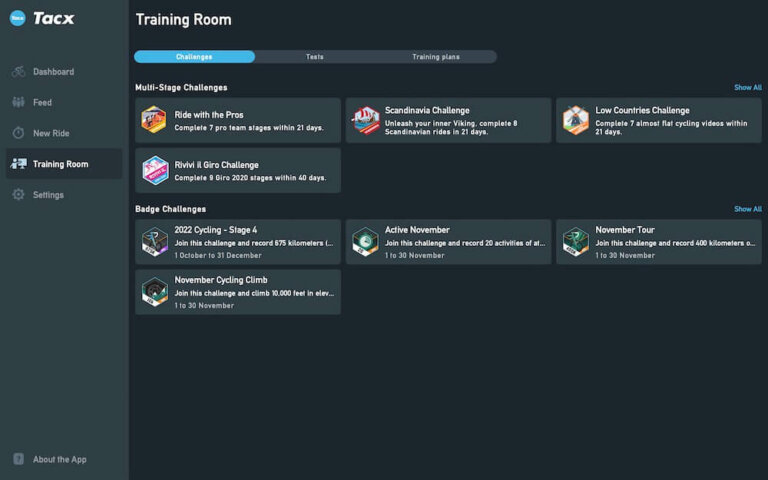Click the Tacx logo icon
This screenshot has height=480, width=768.
17,18
